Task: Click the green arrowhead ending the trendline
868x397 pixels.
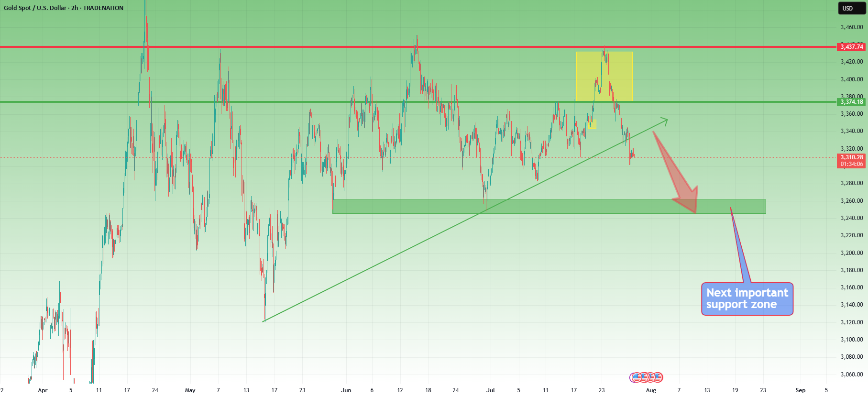Action: pos(664,121)
